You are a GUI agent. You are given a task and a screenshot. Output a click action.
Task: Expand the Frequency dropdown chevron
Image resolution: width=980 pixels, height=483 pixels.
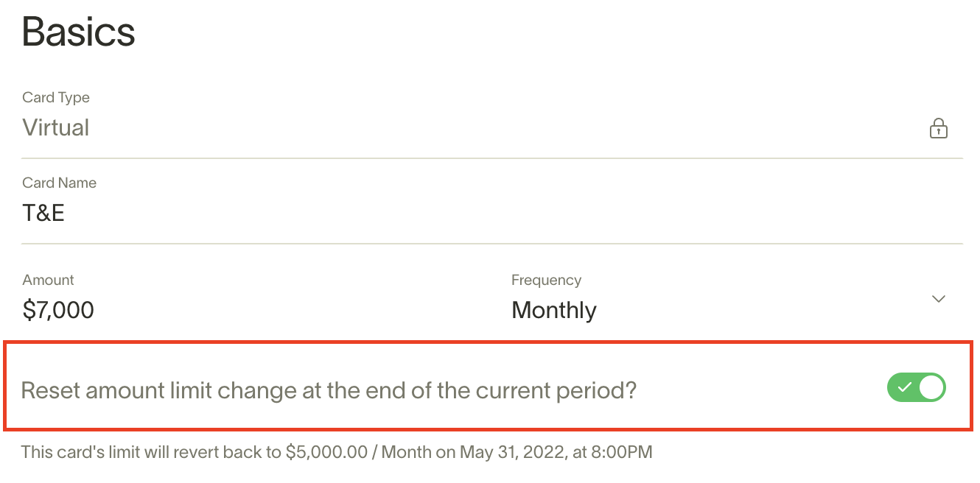coord(938,299)
